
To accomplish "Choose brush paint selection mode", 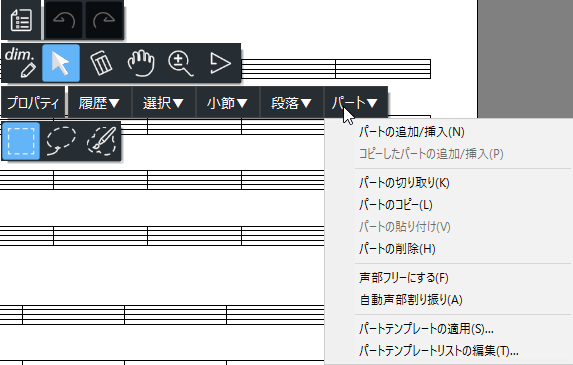I will click(101, 141).
